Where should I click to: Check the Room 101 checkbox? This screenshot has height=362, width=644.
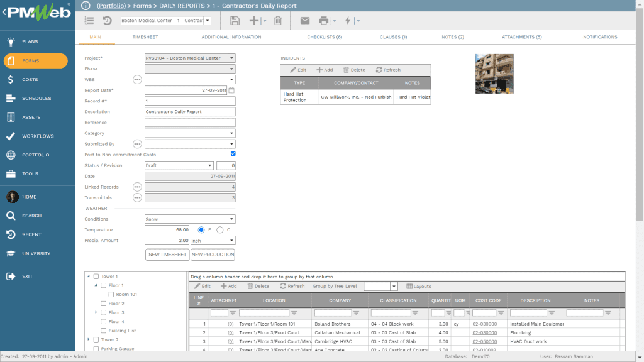[111, 294]
